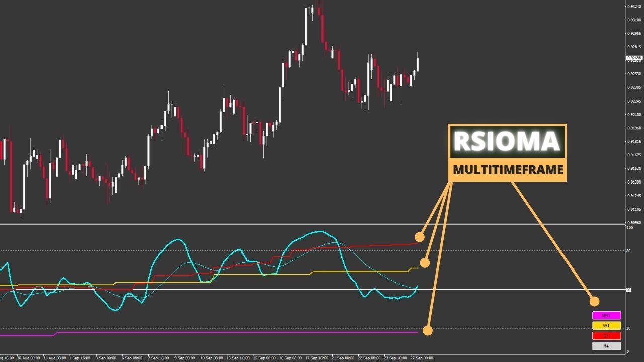This screenshot has width=644, height=362.
Task: Click indicator scale level 20
Action: [x=628, y=328]
